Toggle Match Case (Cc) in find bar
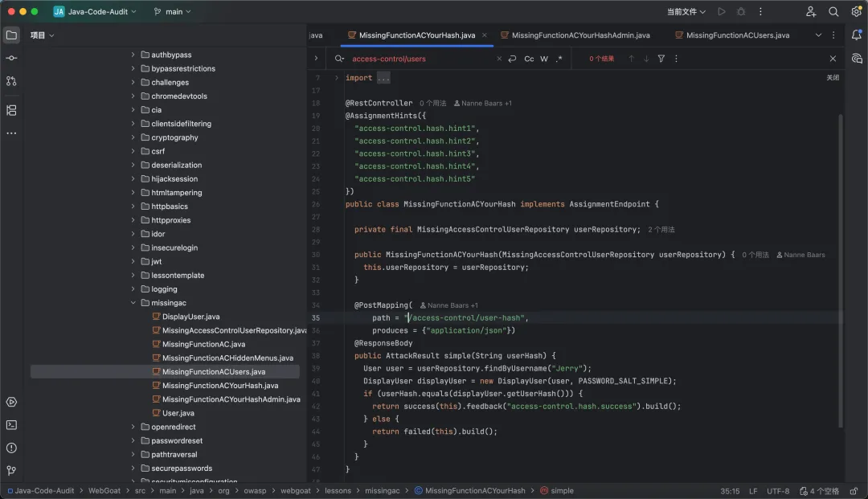The image size is (868, 499). (x=529, y=59)
